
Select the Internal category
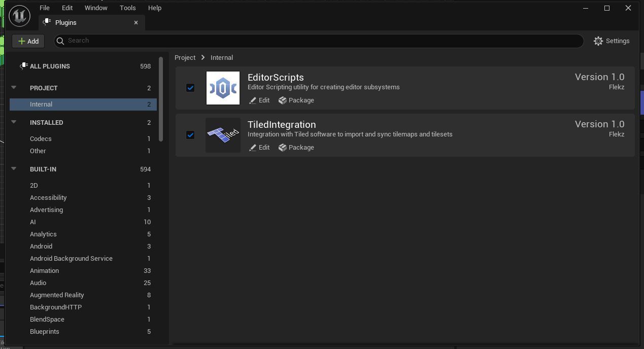pyautogui.click(x=83, y=104)
